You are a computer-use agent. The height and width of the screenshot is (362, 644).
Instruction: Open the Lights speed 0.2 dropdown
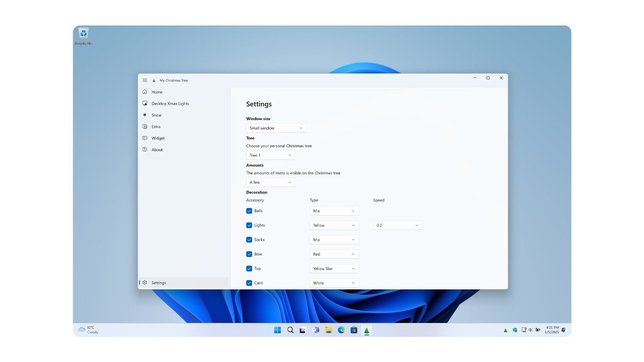(398, 225)
